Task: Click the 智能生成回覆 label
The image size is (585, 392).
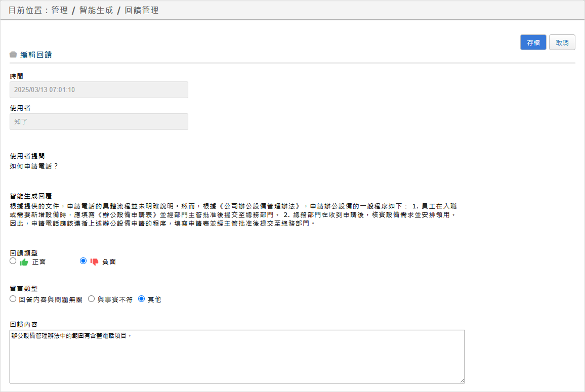Action: 30,196
